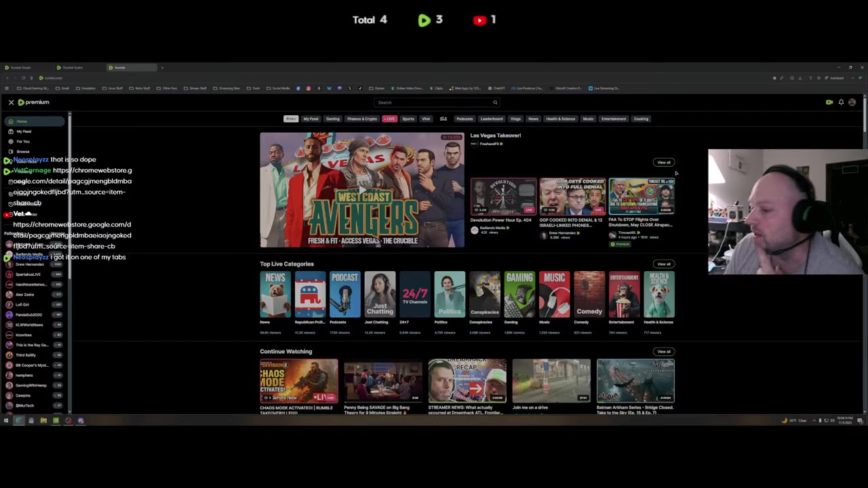
Task: Open Lofi Girl in followed channels
Action: tap(34, 305)
